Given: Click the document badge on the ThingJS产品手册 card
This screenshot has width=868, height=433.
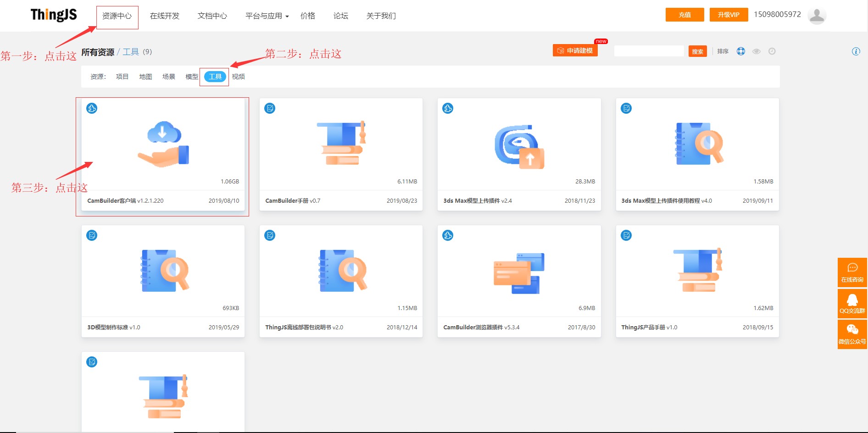Looking at the screenshot, I should (626, 235).
